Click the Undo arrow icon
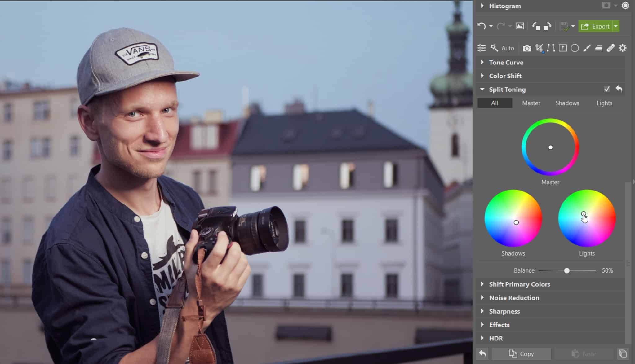635x364 pixels. click(482, 26)
